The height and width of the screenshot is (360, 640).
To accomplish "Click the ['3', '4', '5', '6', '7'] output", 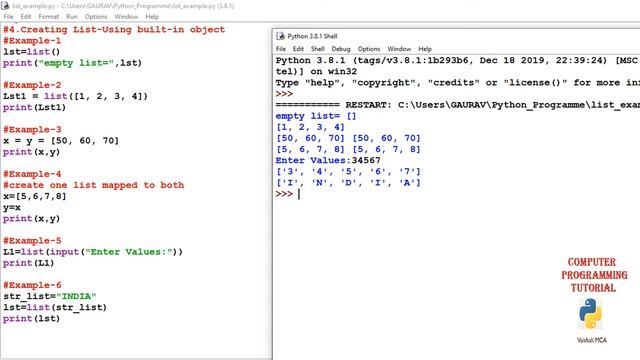I will (x=348, y=172).
